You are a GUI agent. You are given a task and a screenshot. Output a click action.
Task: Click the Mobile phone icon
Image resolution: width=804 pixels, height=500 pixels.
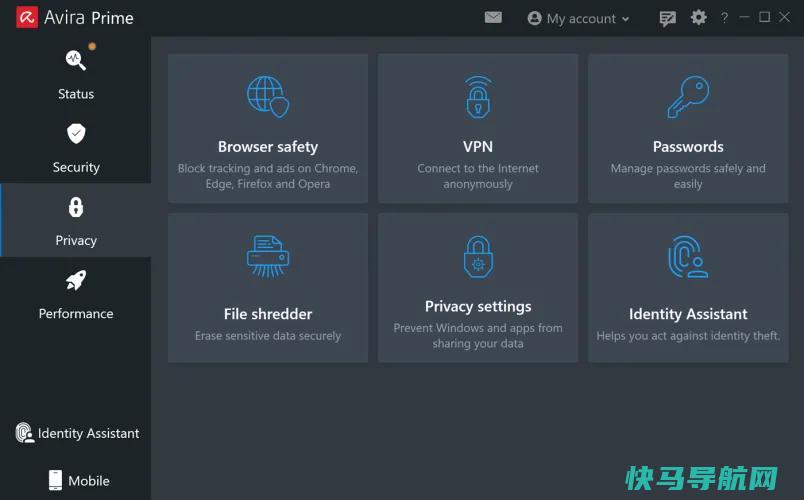click(x=55, y=480)
